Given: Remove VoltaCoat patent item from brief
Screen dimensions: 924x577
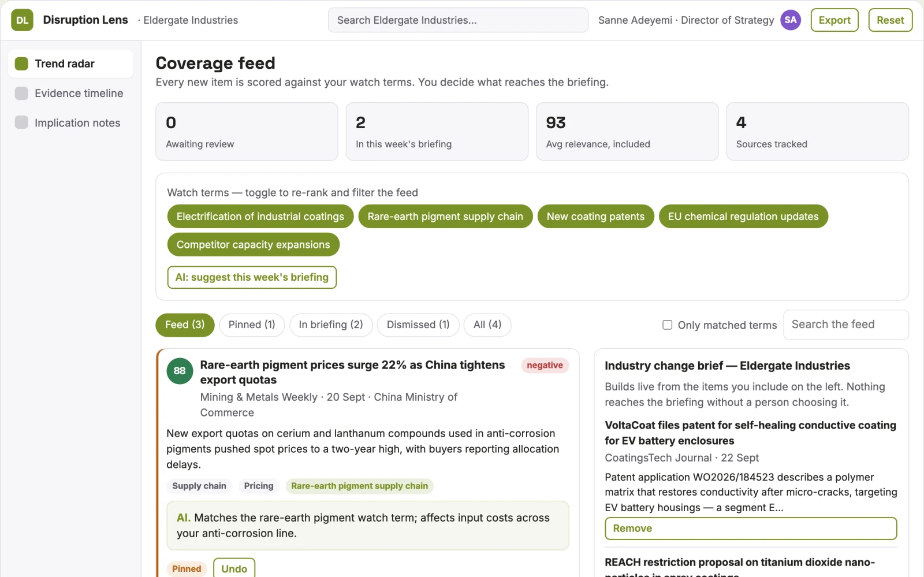Looking at the screenshot, I should pyautogui.click(x=751, y=528).
